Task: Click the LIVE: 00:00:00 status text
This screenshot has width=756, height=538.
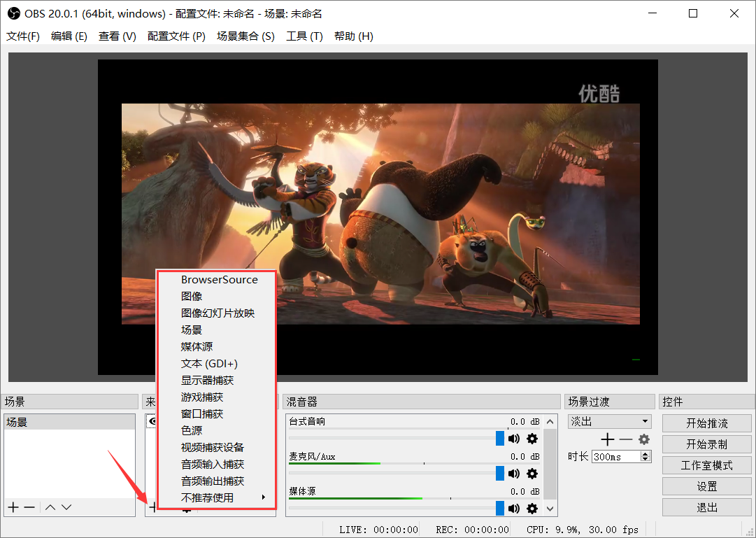Action: (x=378, y=530)
